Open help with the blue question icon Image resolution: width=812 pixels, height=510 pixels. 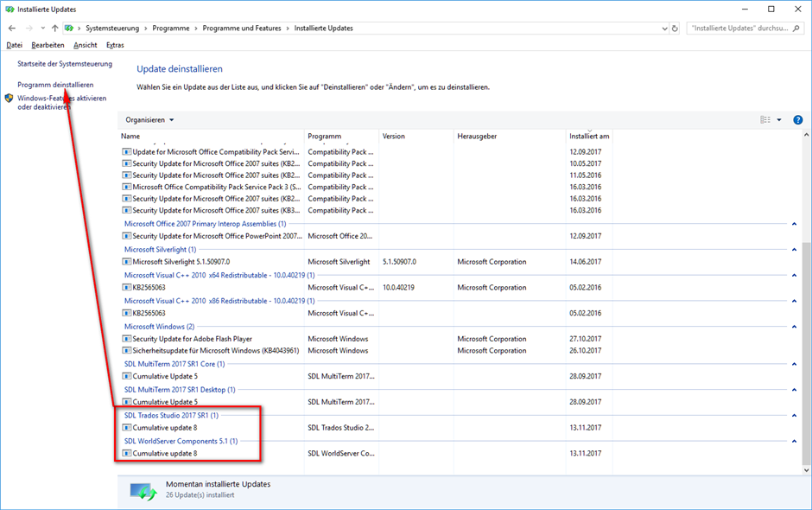tap(798, 120)
